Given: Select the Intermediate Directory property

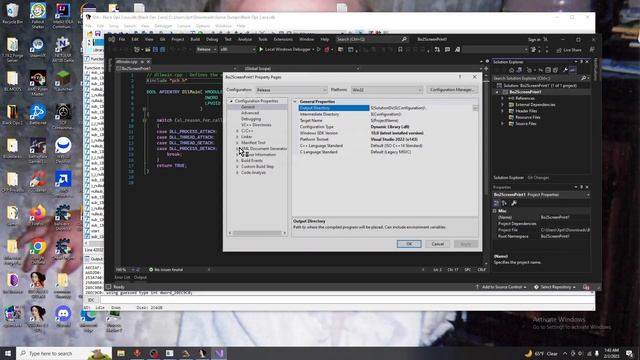Looking at the screenshot, I should click(319, 114).
